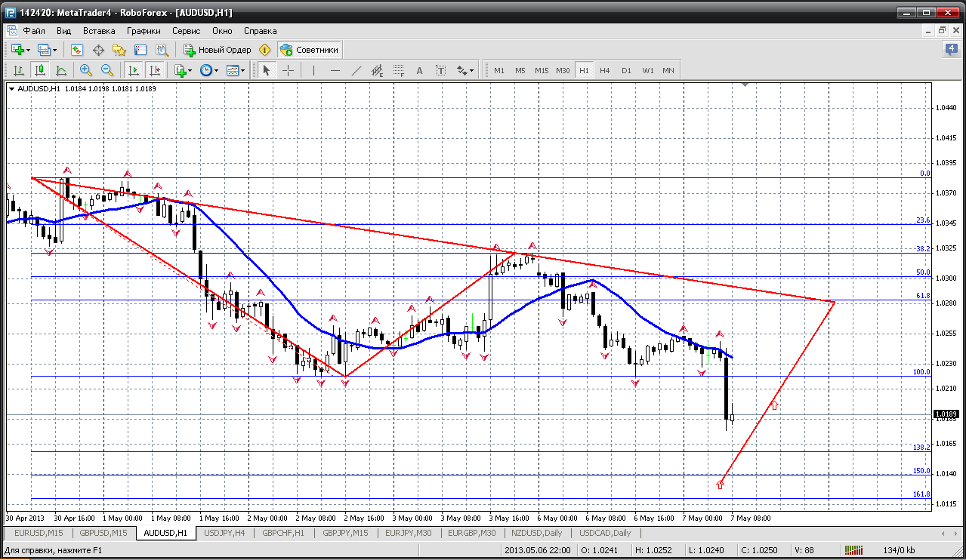Open the Navigator panel with star-folder icon
Viewport: 966px width, 560px height.
(x=119, y=50)
